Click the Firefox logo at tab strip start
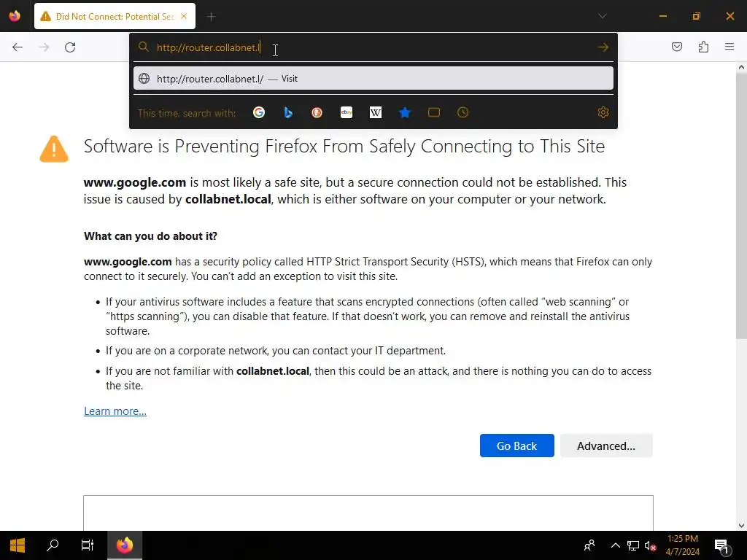The image size is (747, 560). (15, 16)
